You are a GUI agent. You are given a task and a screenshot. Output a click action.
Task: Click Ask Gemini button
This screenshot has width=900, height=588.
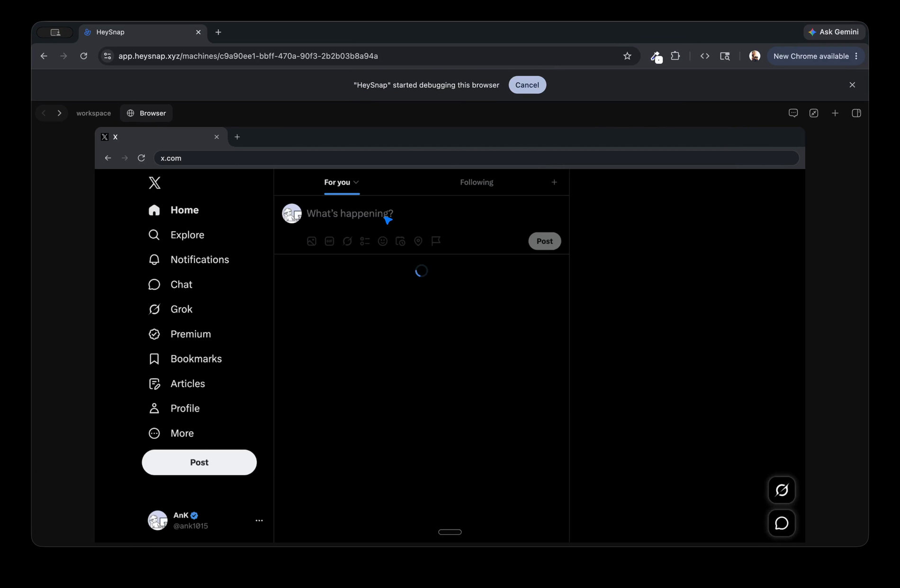834,32
